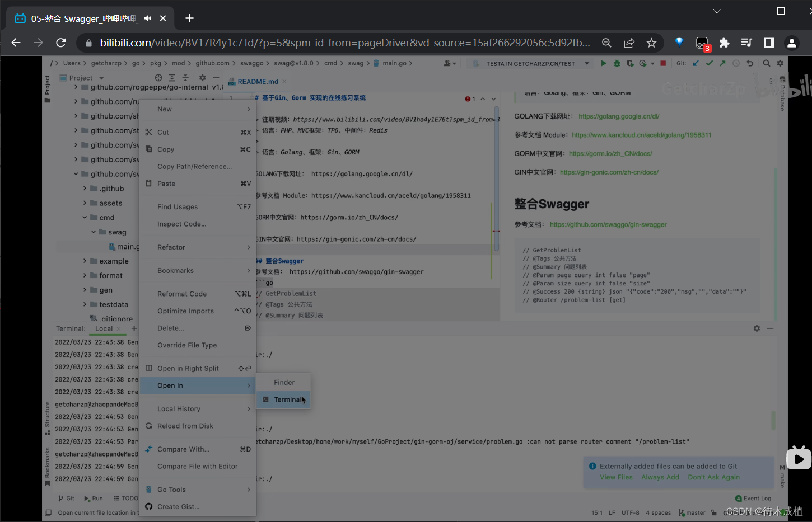Viewport: 812px width, 522px height.
Task: Open Project panel gear options
Action: pyautogui.click(x=202, y=78)
